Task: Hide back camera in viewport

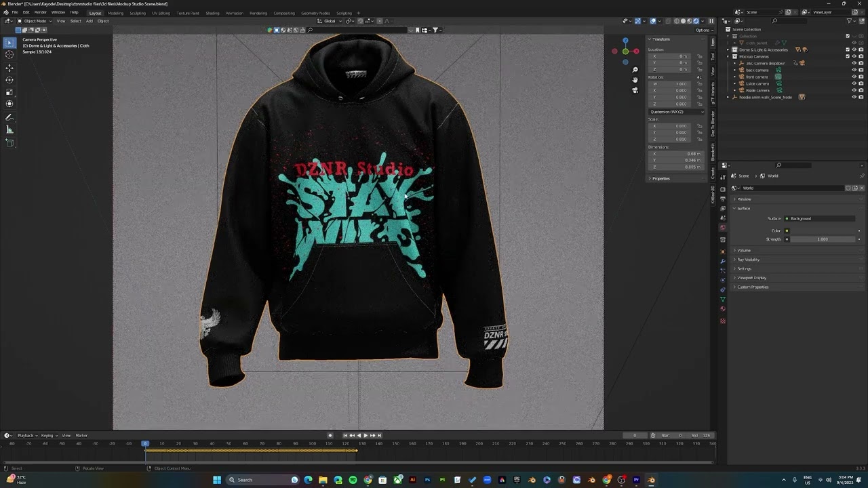Action: [x=854, y=70]
